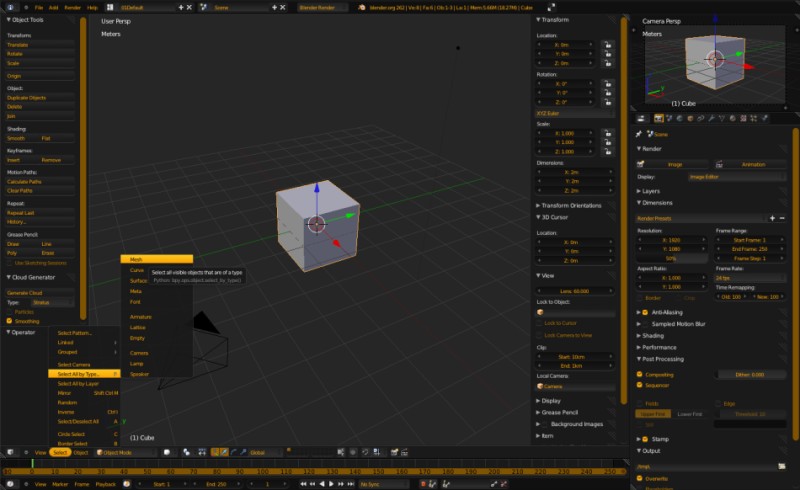Viewport: 800px width, 490px height.
Task: Enable the Edge checkbox
Action: click(x=718, y=403)
